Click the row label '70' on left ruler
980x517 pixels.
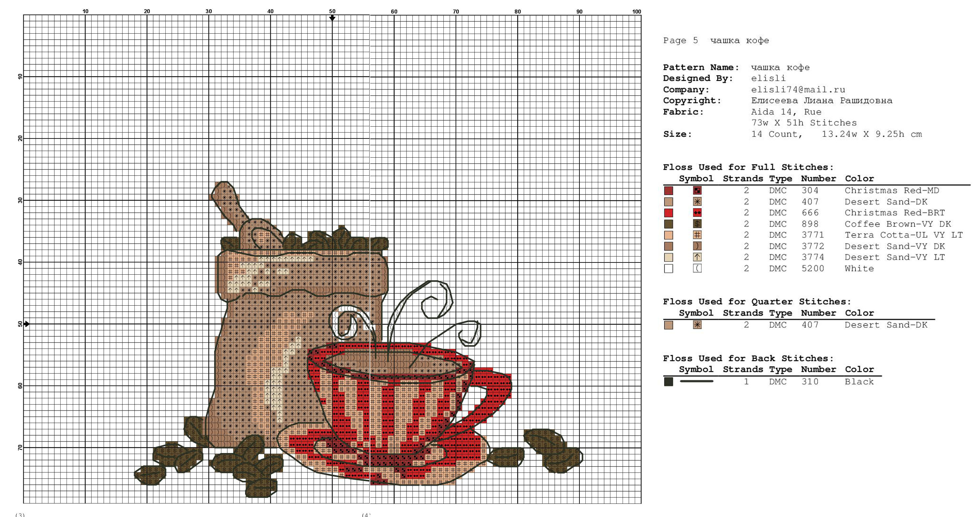click(20, 447)
